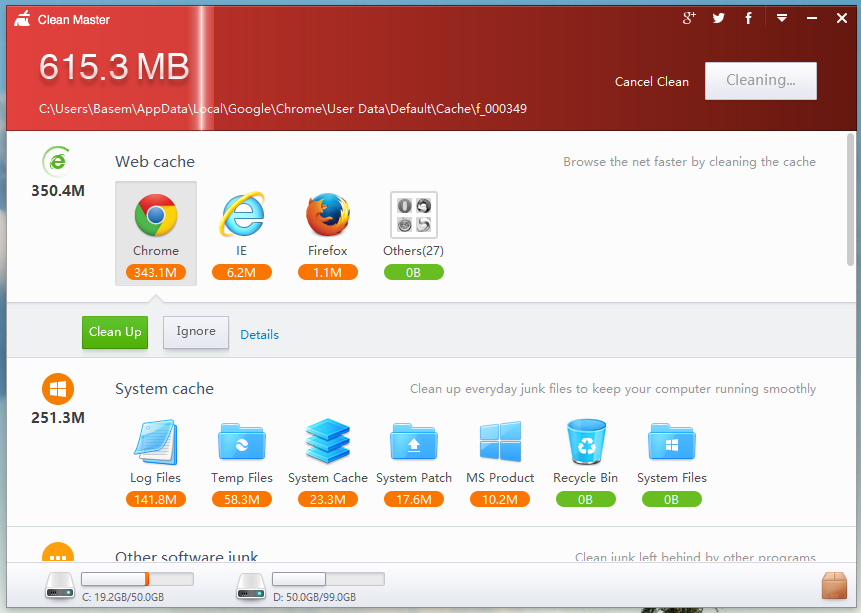This screenshot has height=613, width=861.
Task: Click the System cache Windows category icon
Action: [x=58, y=389]
